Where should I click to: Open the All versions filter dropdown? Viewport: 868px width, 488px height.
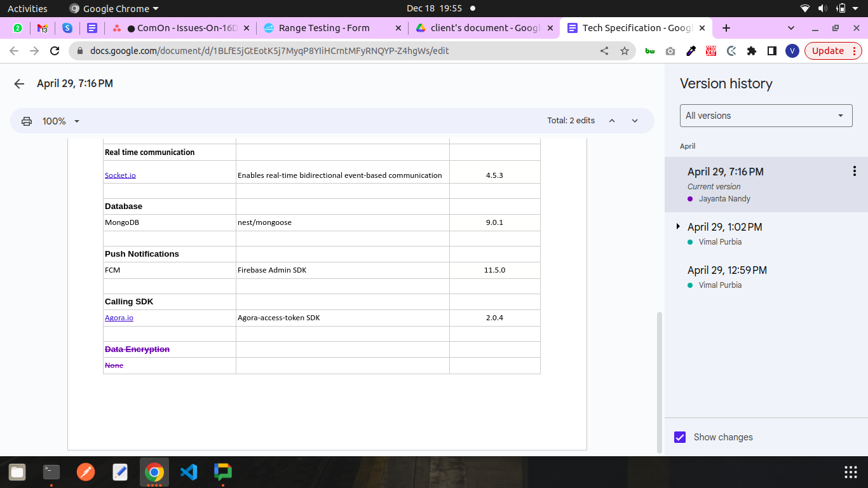766,116
